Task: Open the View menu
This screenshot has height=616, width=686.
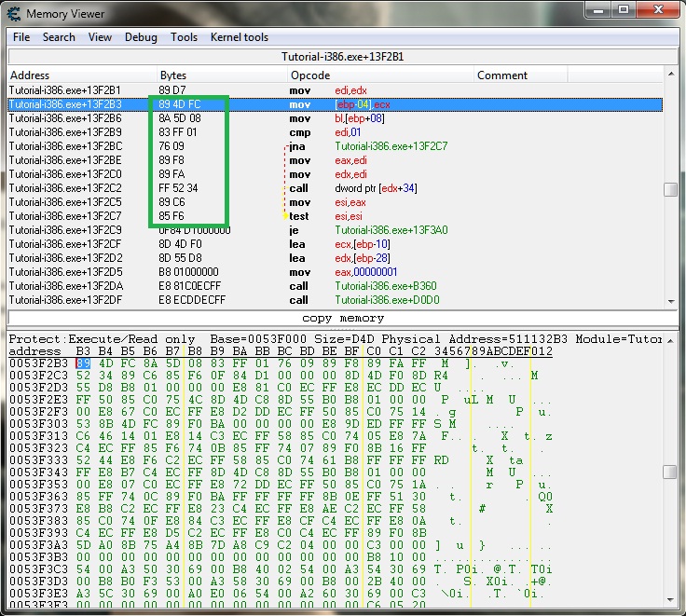Action: pyautogui.click(x=100, y=37)
